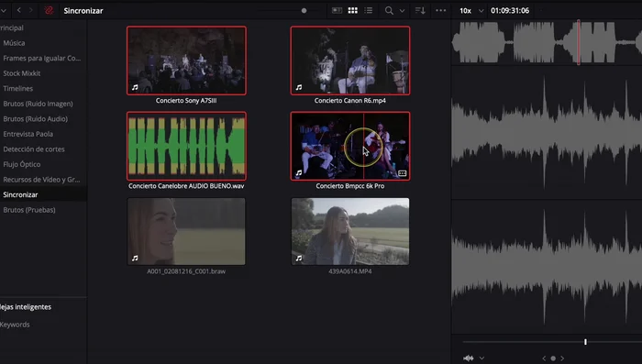Open the Timelines bin
The width and height of the screenshot is (642, 364).
[x=17, y=88]
